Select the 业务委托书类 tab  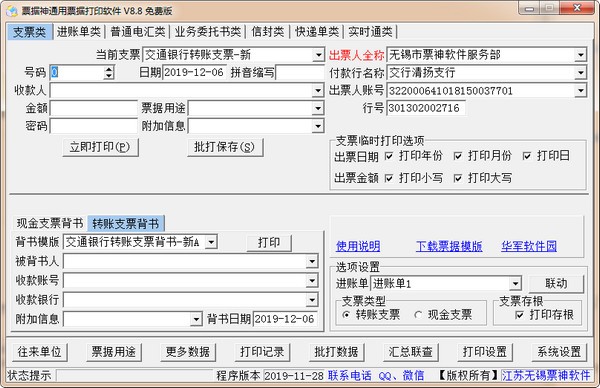(x=208, y=32)
